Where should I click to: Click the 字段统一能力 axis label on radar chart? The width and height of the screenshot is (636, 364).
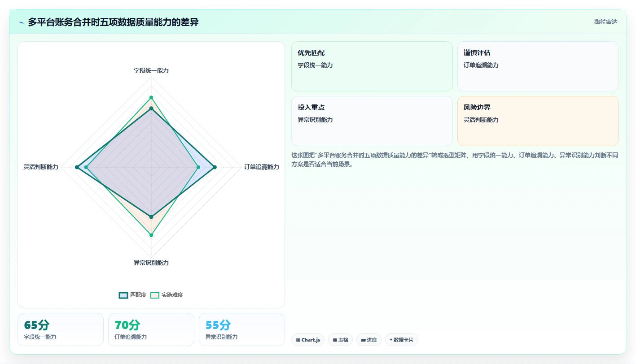coord(151,70)
